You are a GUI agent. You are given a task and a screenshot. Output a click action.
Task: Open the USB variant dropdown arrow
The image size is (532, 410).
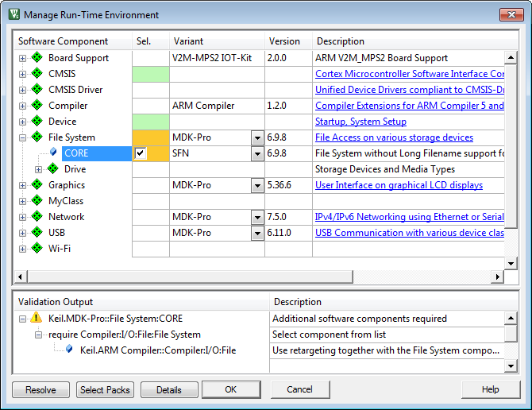(x=256, y=233)
